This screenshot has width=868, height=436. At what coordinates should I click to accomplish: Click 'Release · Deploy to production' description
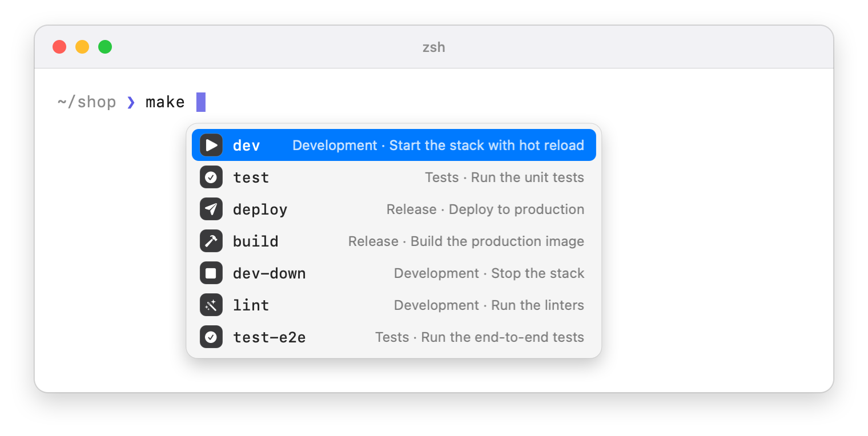485,209
